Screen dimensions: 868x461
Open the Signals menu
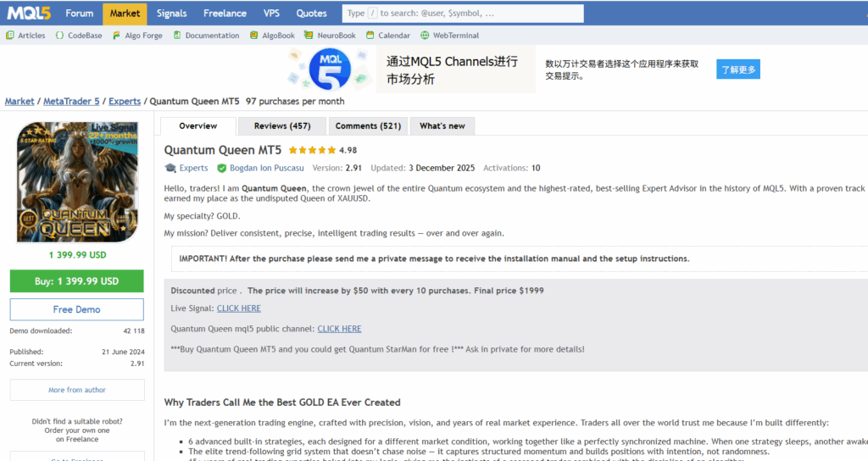171,14
